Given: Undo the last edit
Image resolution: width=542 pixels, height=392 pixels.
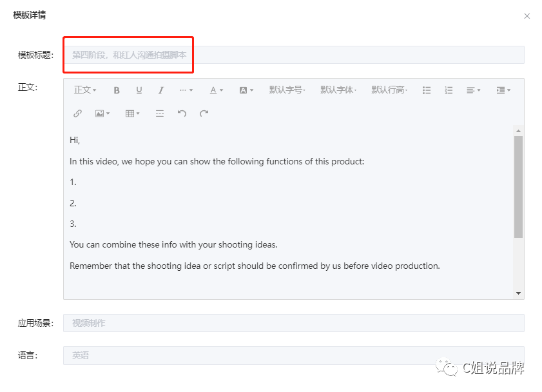Looking at the screenshot, I should 182,113.
